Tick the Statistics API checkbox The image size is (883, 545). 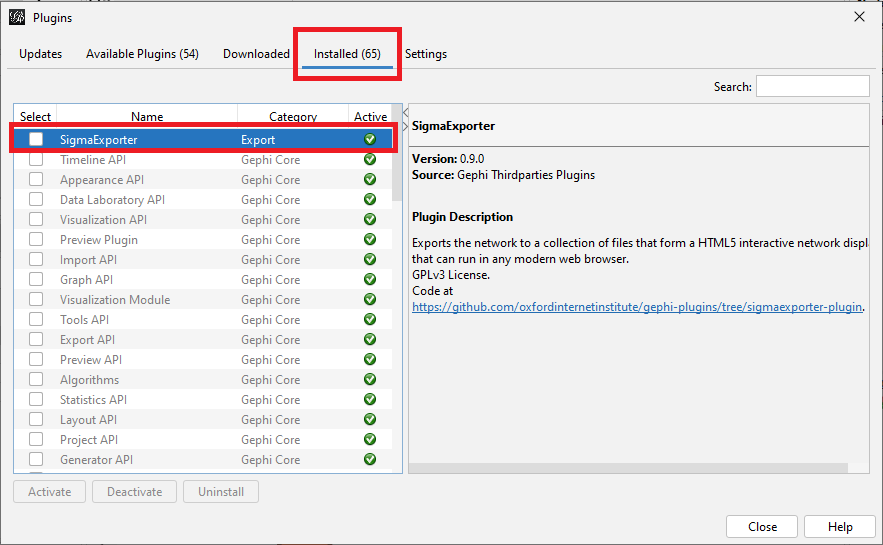36,399
